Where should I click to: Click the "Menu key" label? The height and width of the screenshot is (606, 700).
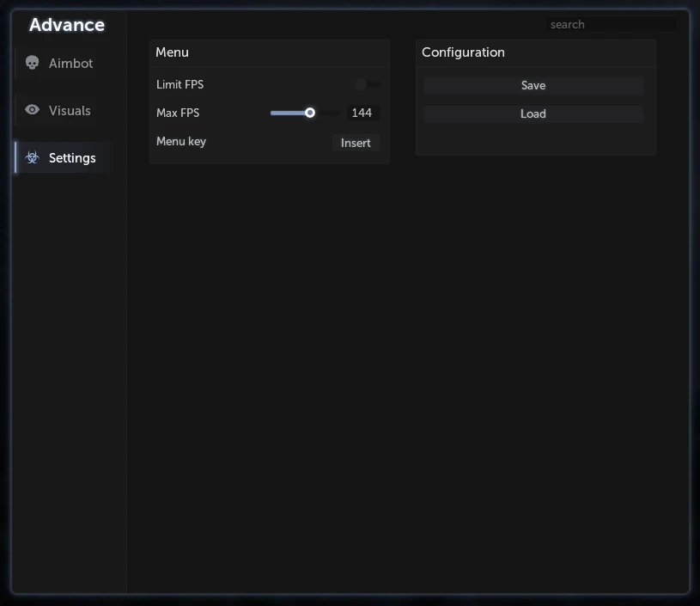[181, 142]
